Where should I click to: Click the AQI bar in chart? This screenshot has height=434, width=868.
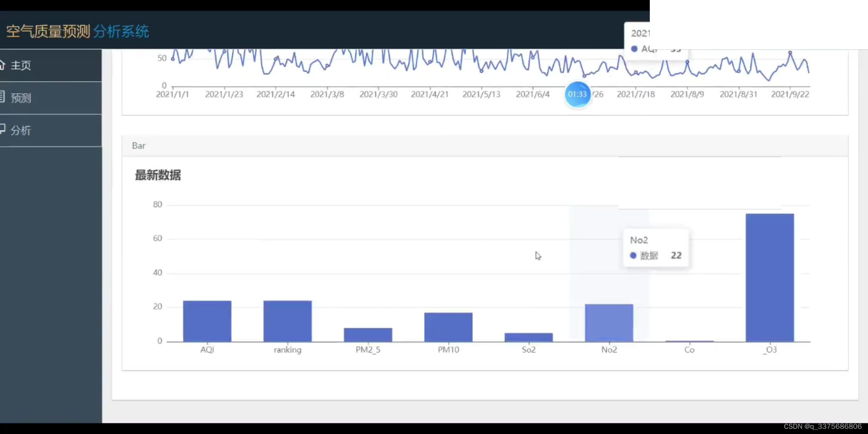(x=207, y=321)
